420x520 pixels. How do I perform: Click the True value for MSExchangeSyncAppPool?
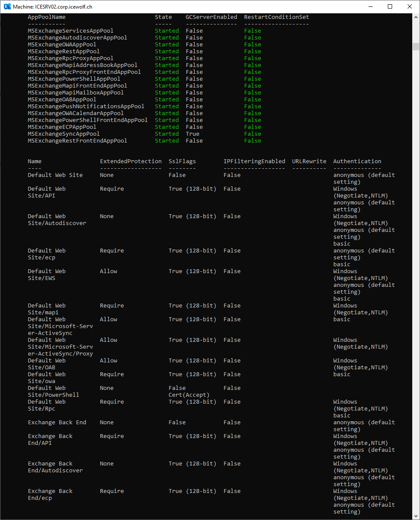193,134
